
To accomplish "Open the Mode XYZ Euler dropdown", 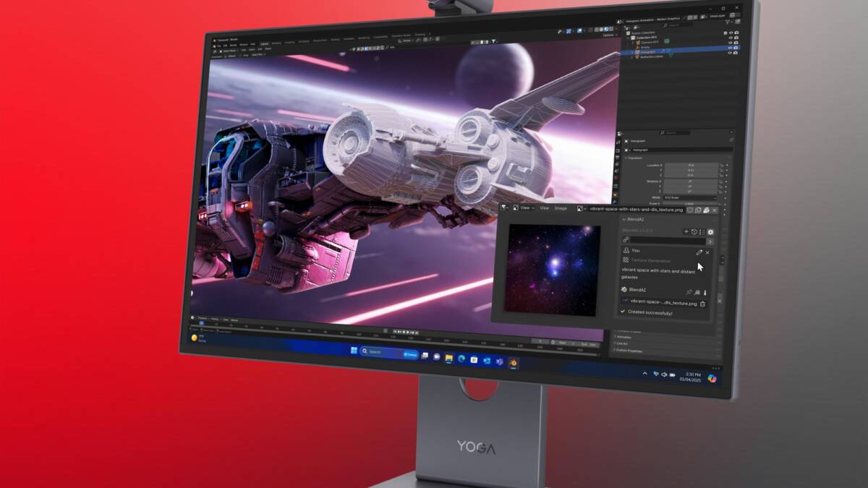I will coord(689,197).
